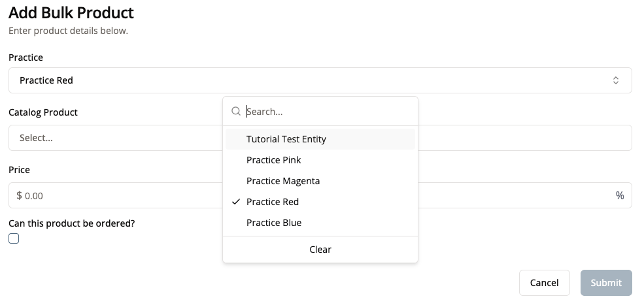The height and width of the screenshot is (307, 644).
Task: Choose Tutorial Test Entity from the list
Action: pyautogui.click(x=286, y=139)
